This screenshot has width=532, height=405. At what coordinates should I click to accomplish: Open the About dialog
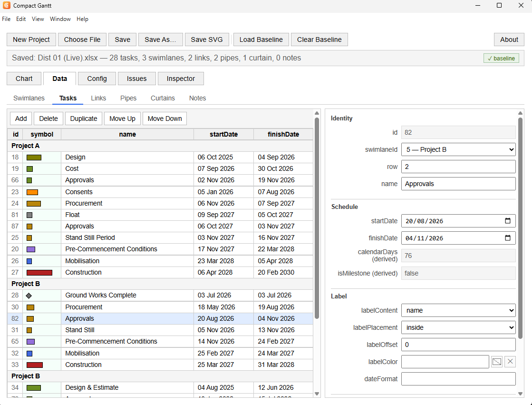click(509, 40)
